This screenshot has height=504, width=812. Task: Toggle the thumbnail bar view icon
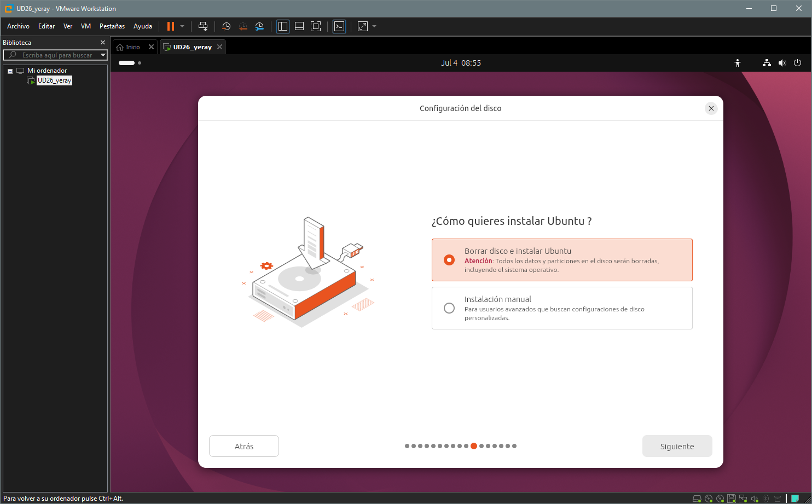[299, 26]
